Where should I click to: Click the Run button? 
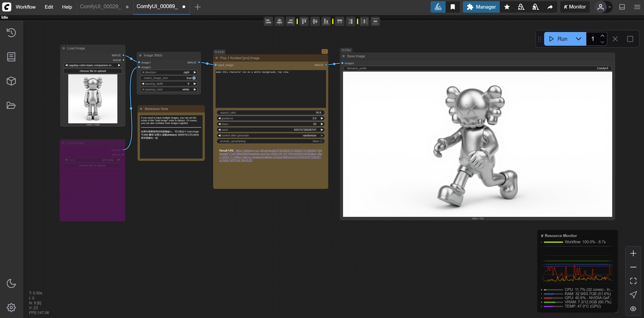coord(558,39)
